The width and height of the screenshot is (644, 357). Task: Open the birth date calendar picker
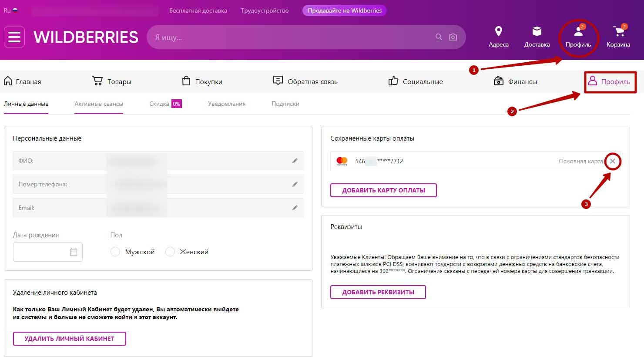coord(74,252)
